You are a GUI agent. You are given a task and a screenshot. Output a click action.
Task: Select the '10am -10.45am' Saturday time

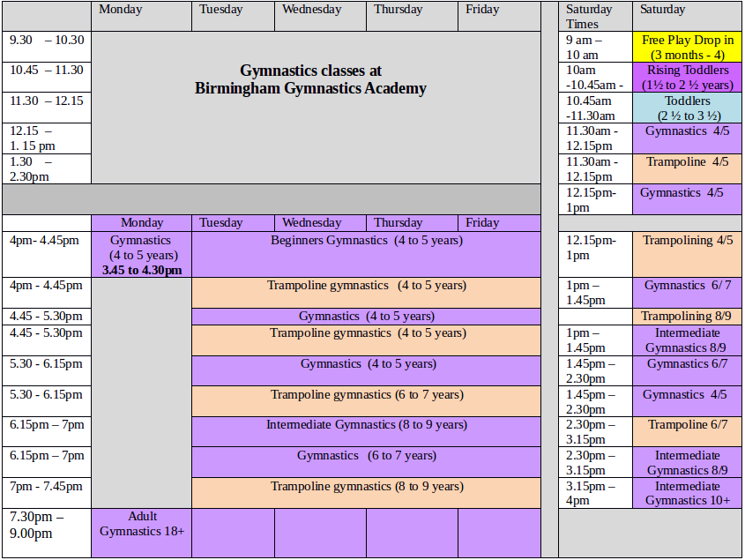click(595, 78)
